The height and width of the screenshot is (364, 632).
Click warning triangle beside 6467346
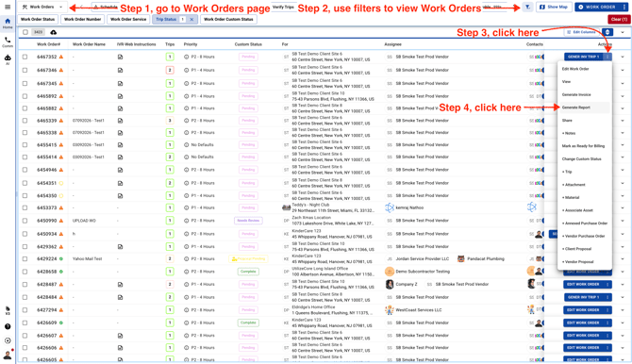coord(61,70)
